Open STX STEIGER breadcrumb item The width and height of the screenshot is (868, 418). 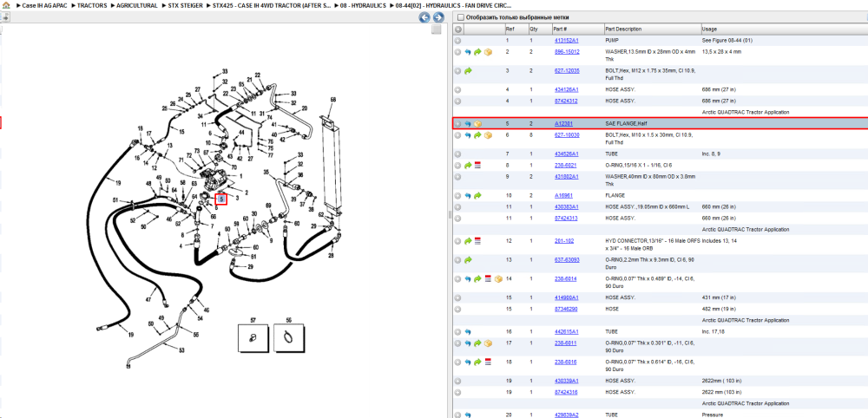(x=186, y=5)
